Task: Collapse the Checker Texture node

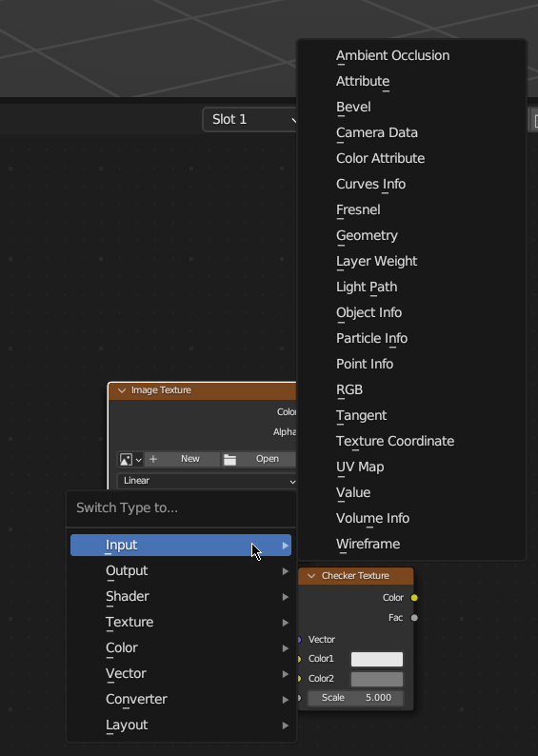Action: (311, 576)
